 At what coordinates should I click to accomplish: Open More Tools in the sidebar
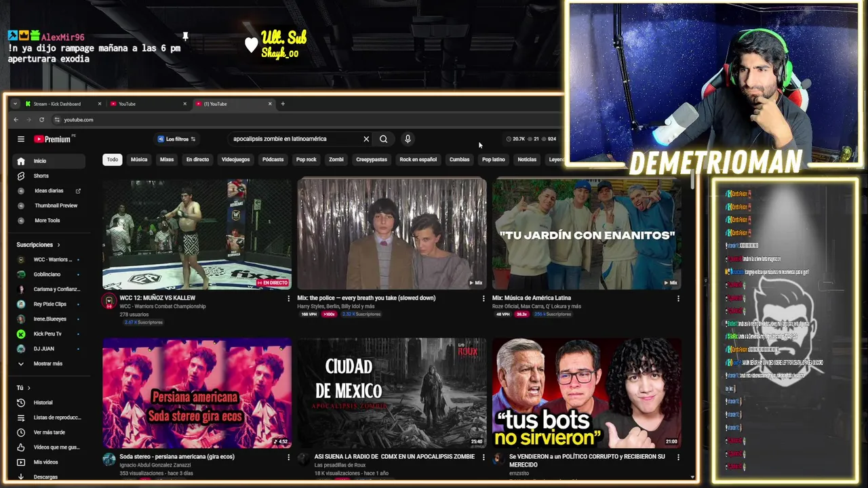[x=49, y=220]
